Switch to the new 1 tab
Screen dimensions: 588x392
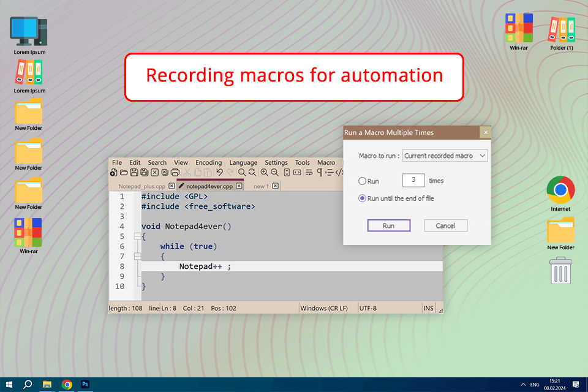pyautogui.click(x=261, y=186)
